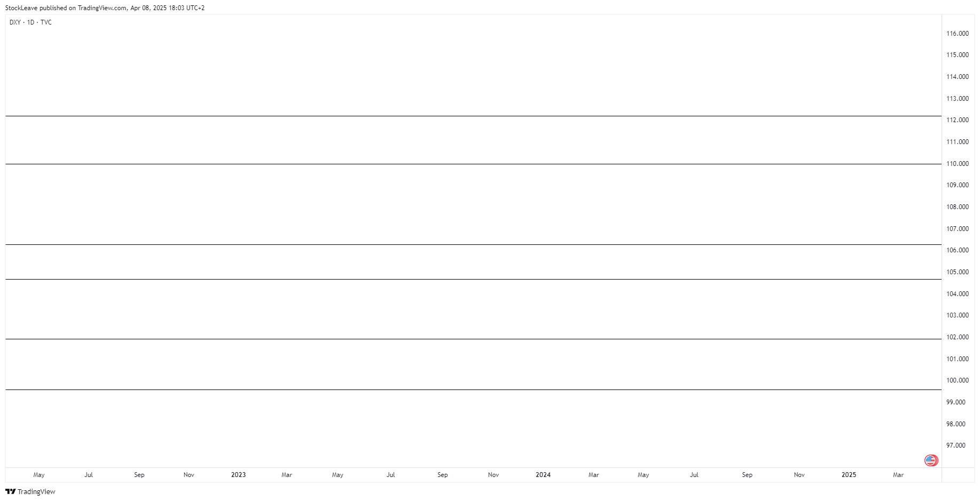Click the US flag event icon
This screenshot has width=980, height=501.
[931, 460]
